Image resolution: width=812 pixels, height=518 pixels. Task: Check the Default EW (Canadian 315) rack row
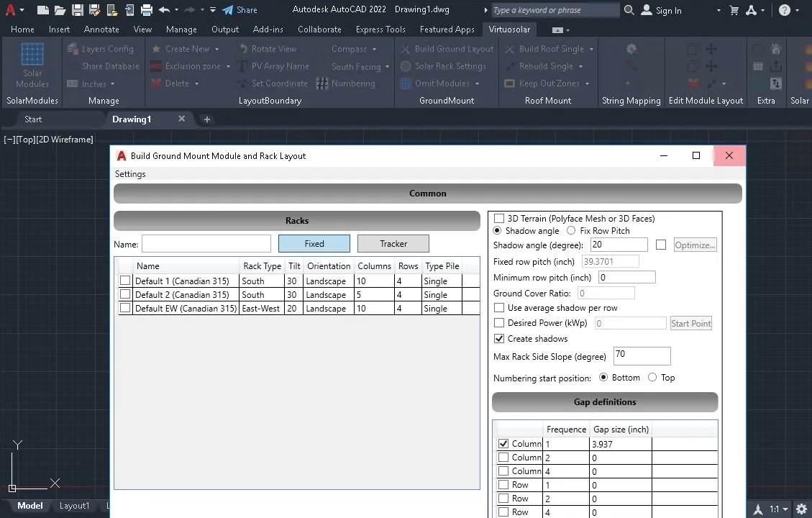click(125, 308)
